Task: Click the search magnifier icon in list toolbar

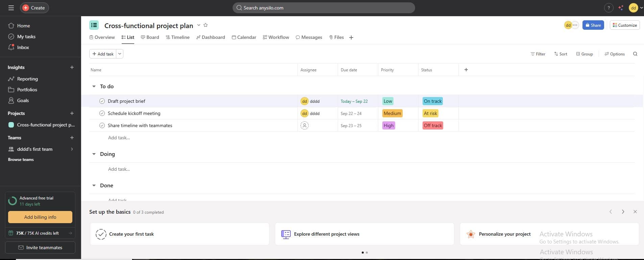Action: click(635, 54)
